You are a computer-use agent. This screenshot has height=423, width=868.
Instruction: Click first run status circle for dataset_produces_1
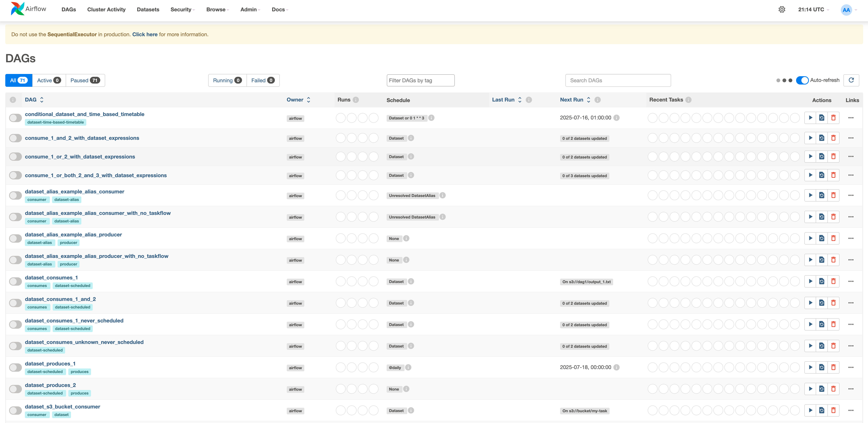click(341, 367)
